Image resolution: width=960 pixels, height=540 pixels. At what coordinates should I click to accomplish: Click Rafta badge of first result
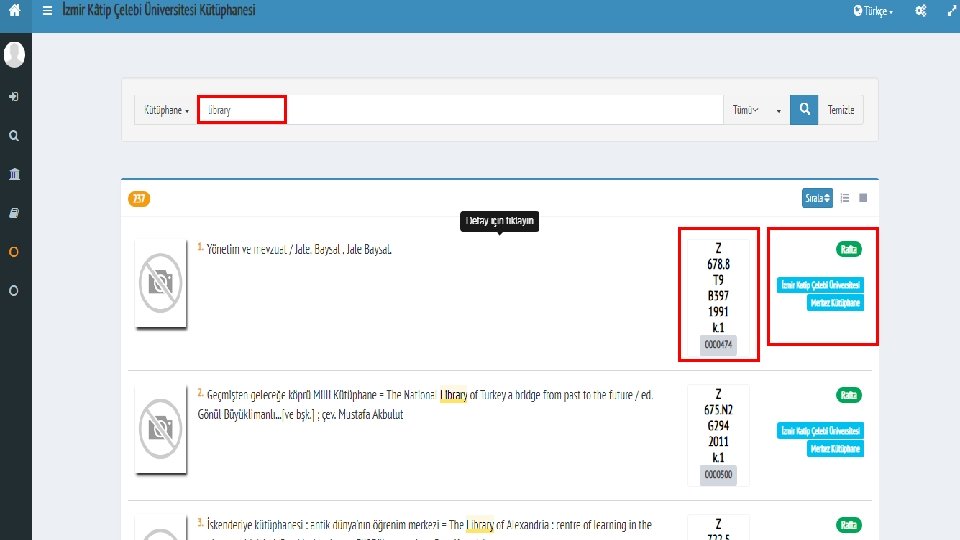coord(849,249)
